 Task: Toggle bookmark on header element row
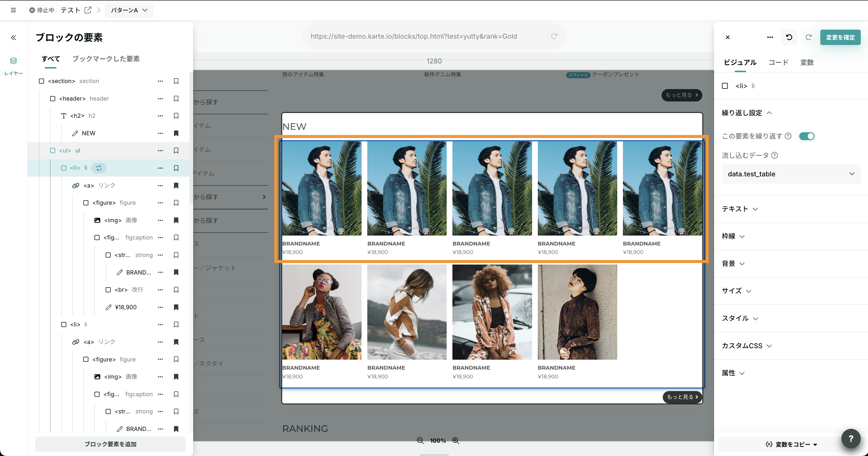click(176, 98)
